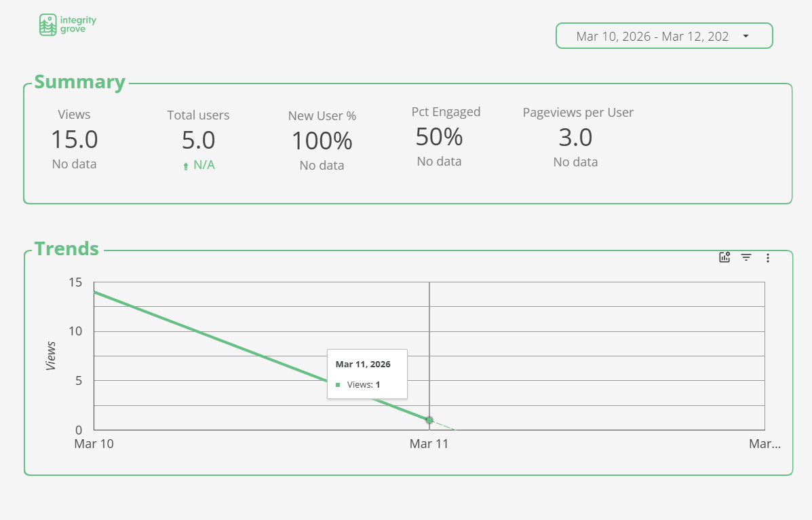The height and width of the screenshot is (520, 812).
Task: Click the New User % scorecard 100%
Action: click(x=322, y=141)
